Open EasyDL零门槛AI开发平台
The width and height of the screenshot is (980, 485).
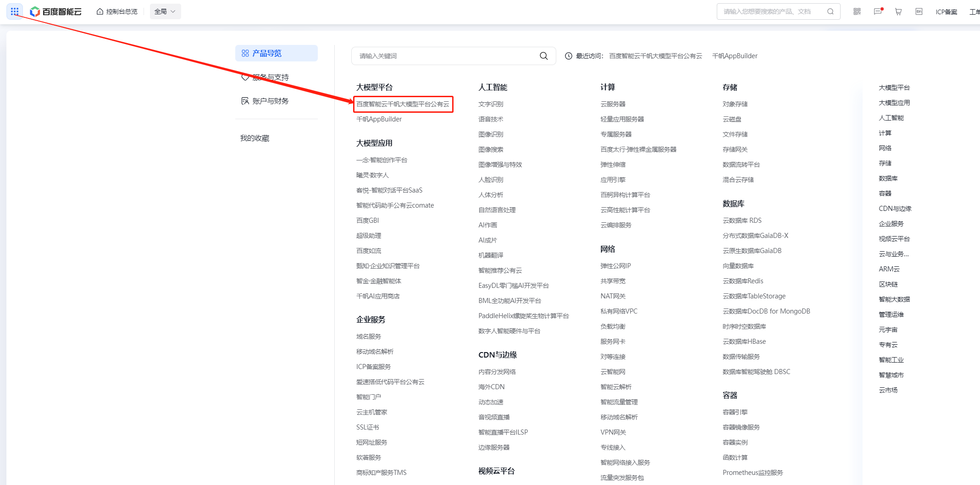pyautogui.click(x=514, y=286)
